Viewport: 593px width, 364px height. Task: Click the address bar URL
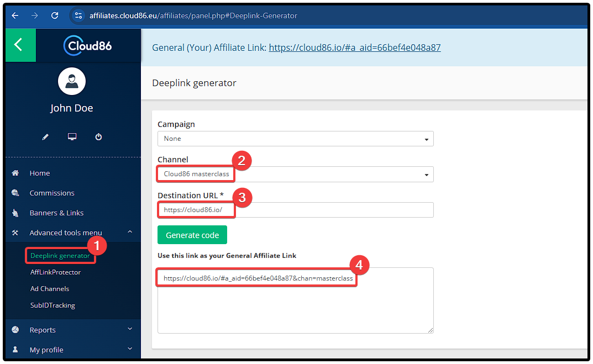pyautogui.click(x=193, y=15)
